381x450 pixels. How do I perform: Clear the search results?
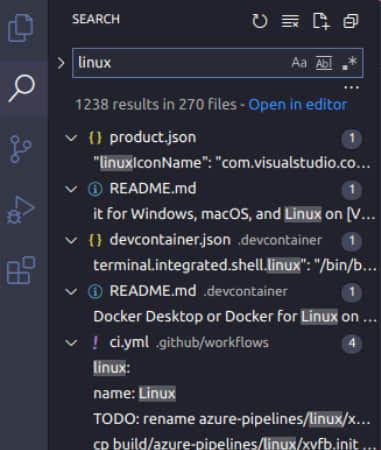click(290, 21)
